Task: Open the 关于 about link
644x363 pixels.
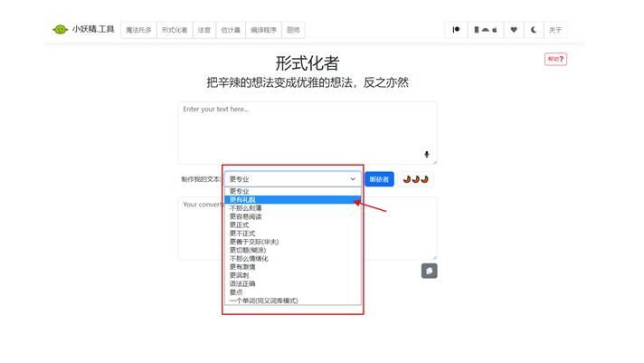Action: tap(555, 30)
